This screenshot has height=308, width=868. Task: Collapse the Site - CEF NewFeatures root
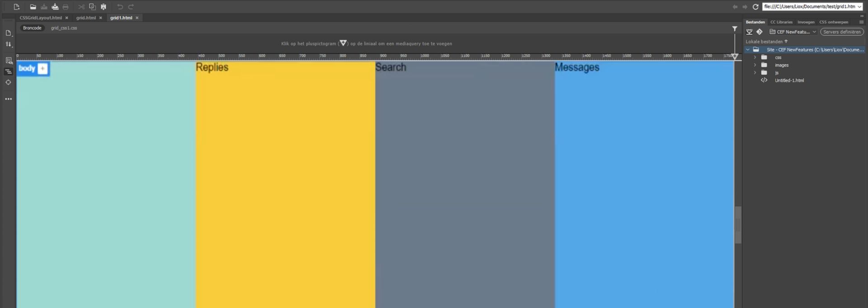pyautogui.click(x=748, y=50)
